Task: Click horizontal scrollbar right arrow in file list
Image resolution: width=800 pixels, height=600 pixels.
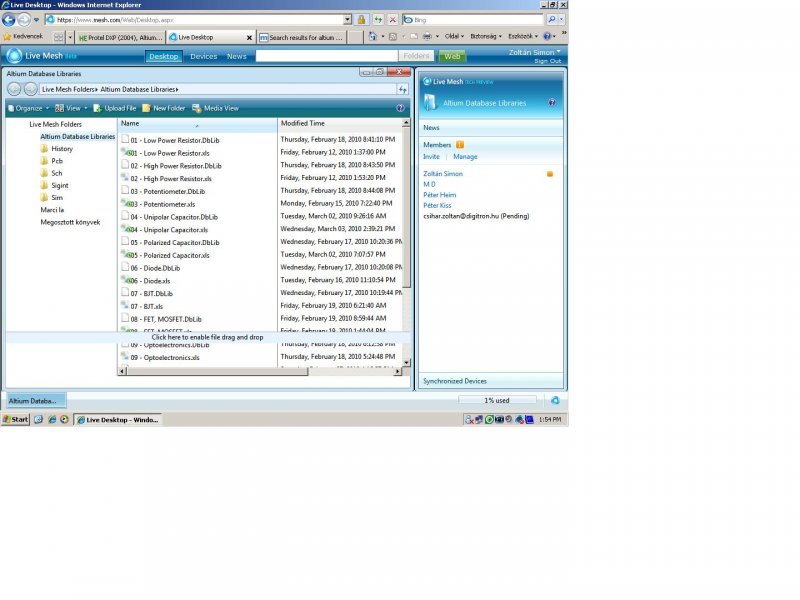Action: click(x=397, y=372)
